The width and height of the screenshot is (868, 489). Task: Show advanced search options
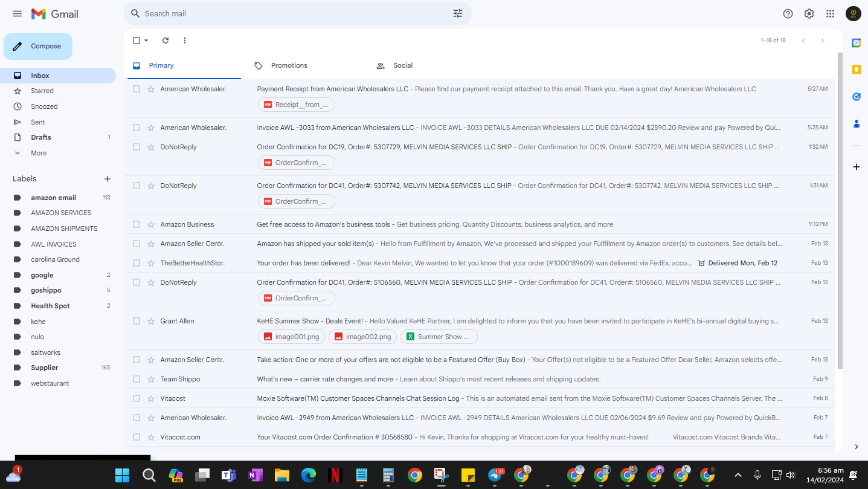[458, 13]
